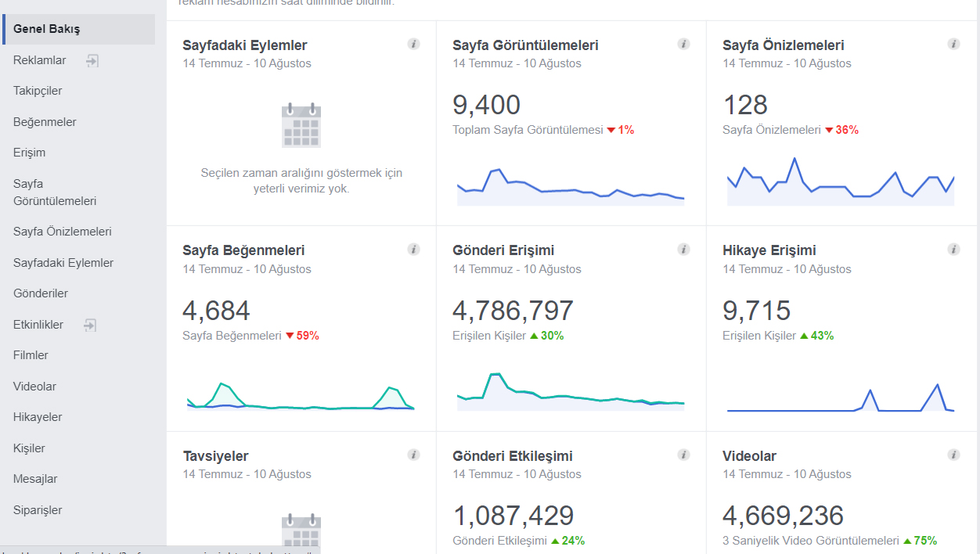This screenshot has height=554, width=980.
Task: Click the Gönderi Etkileşimi card title
Action: click(513, 456)
